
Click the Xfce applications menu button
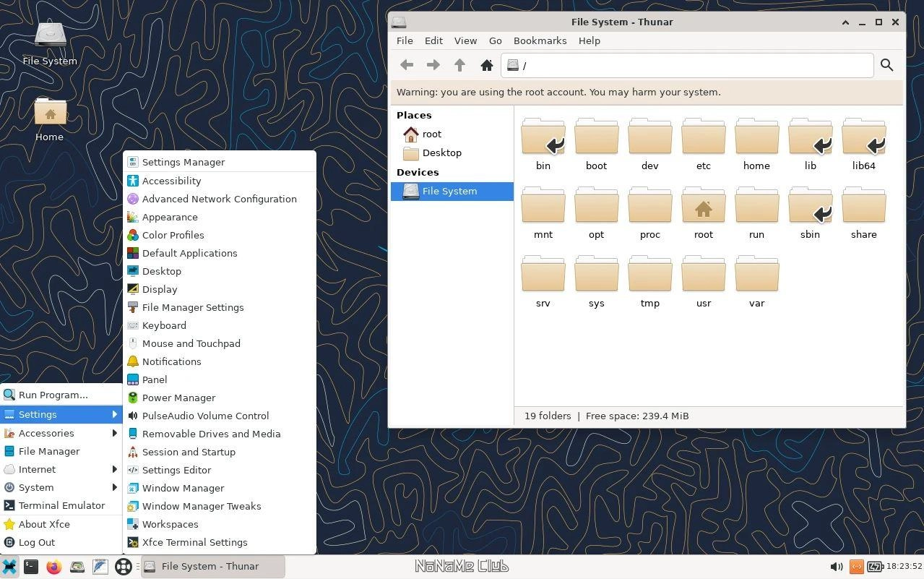click(9, 567)
